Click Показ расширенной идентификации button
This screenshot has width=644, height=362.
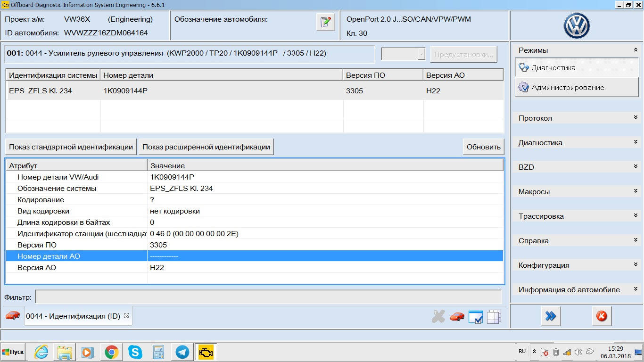tap(206, 147)
